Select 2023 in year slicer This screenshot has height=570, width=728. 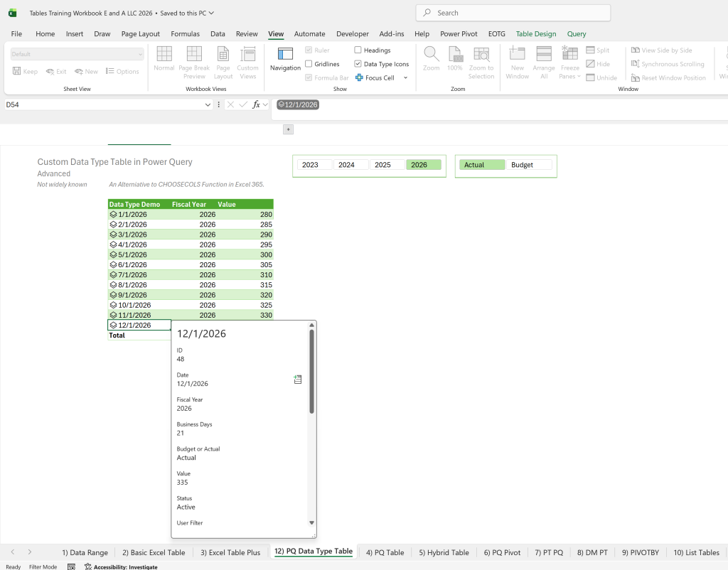[314, 165]
